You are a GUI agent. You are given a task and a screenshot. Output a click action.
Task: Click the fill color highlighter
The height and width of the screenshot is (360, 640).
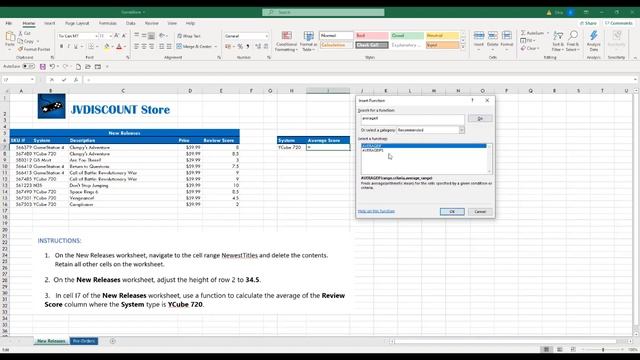click(107, 47)
